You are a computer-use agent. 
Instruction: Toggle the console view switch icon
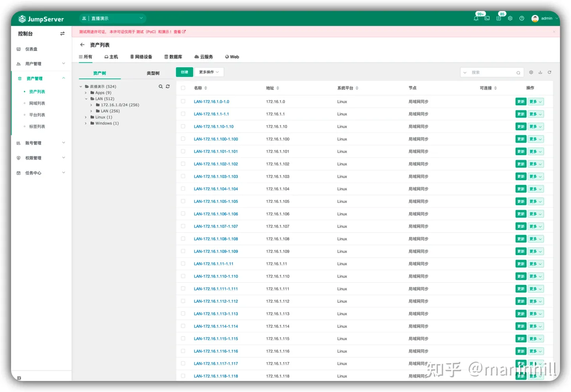62,34
